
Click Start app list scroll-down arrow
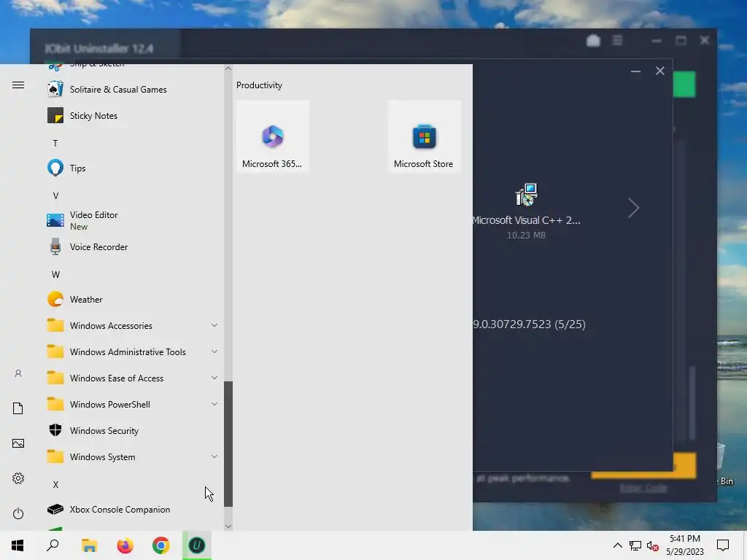(228, 526)
